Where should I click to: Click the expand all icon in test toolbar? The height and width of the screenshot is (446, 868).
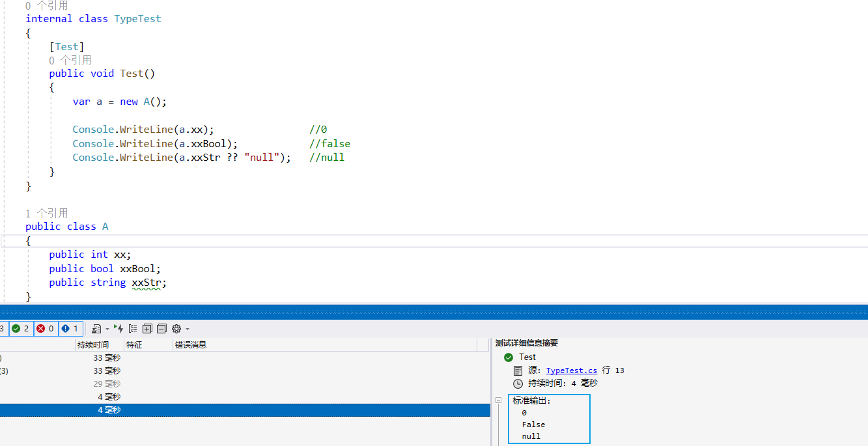pos(147,329)
